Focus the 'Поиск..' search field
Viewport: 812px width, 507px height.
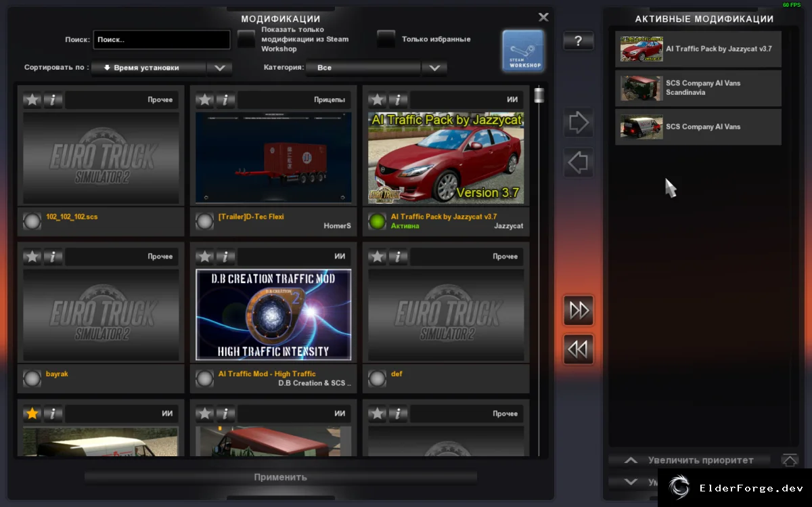pos(162,40)
